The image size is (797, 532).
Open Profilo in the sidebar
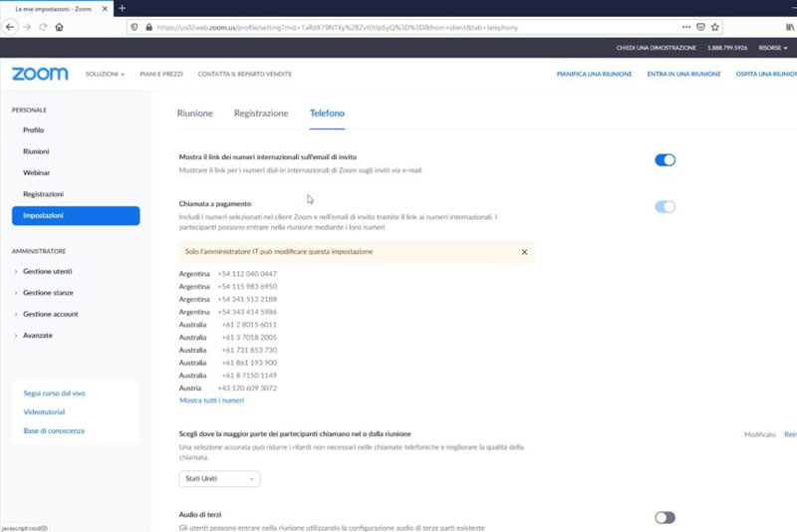(x=34, y=131)
